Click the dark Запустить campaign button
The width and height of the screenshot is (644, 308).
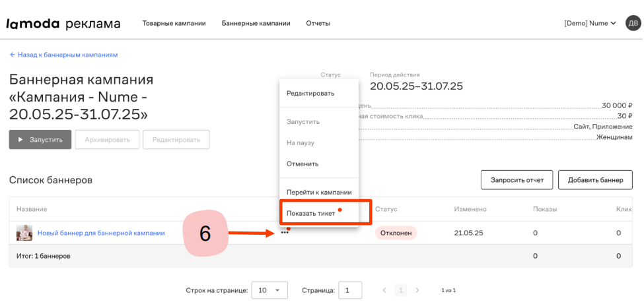[x=40, y=139]
